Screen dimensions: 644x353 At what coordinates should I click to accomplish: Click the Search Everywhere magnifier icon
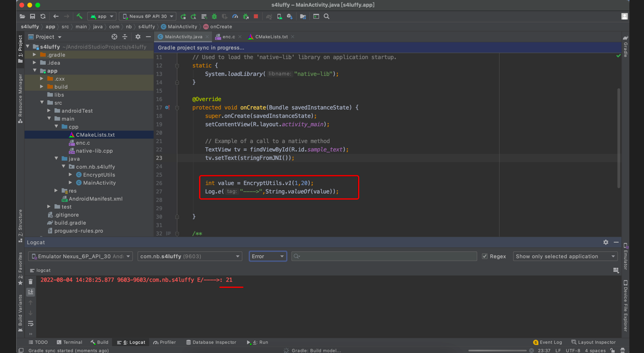[x=326, y=17]
